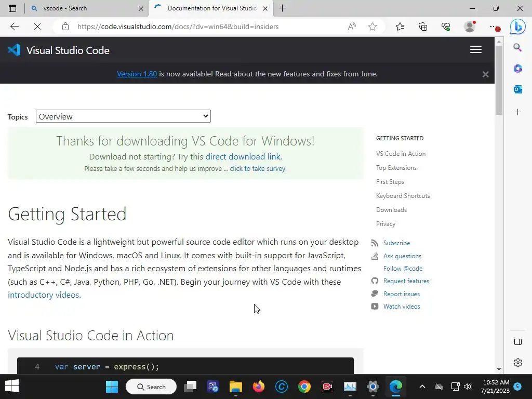Open Privacy sidebar entry
532x399 pixels.
(x=385, y=224)
